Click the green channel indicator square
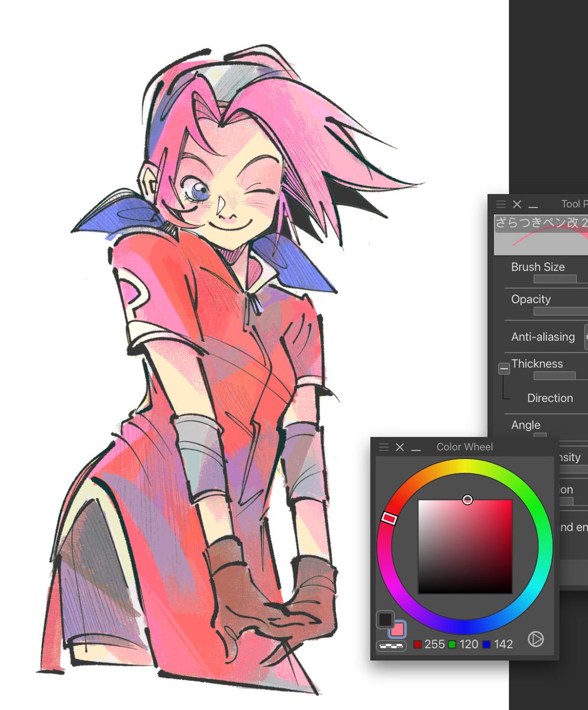 click(452, 644)
